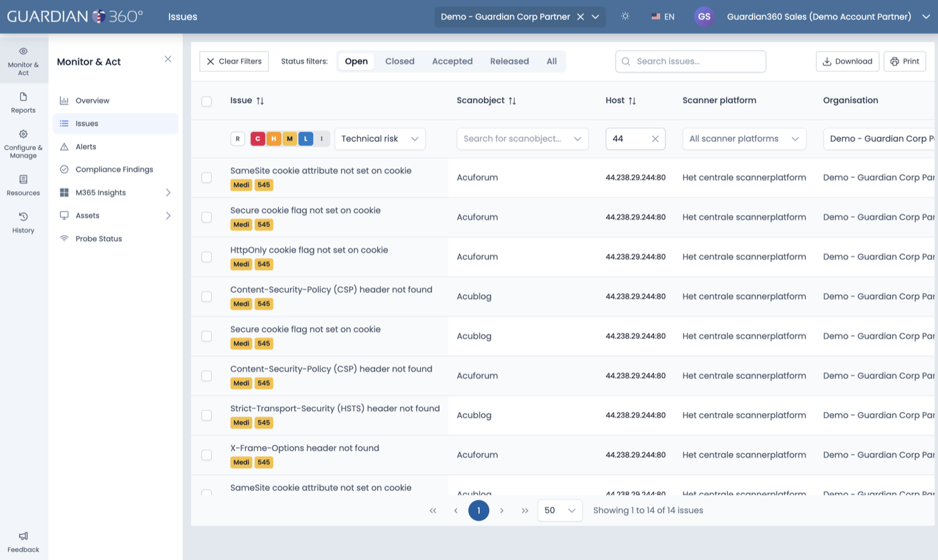Check CSP header Acublog issue row
This screenshot has height=560, width=938.
point(206,296)
